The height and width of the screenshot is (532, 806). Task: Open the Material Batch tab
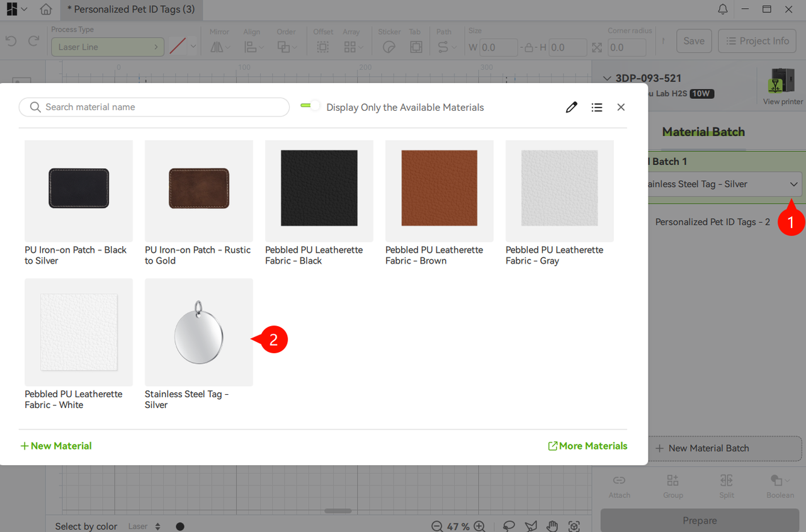coord(703,132)
